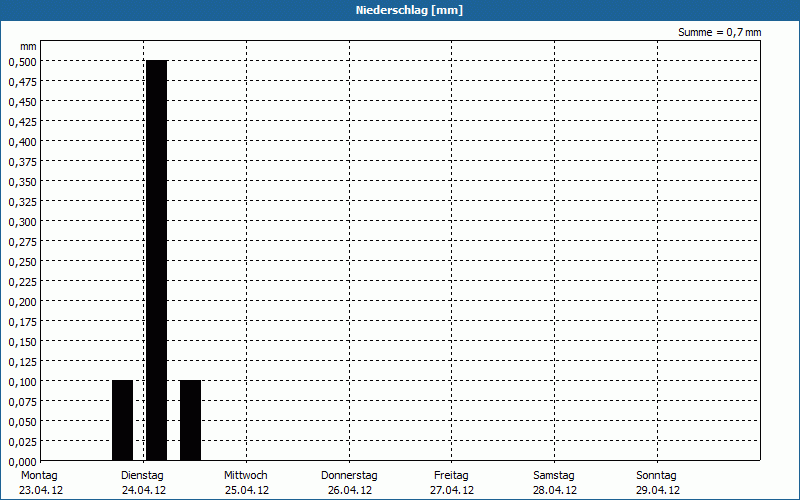Click the date 23.04.12

(41, 490)
